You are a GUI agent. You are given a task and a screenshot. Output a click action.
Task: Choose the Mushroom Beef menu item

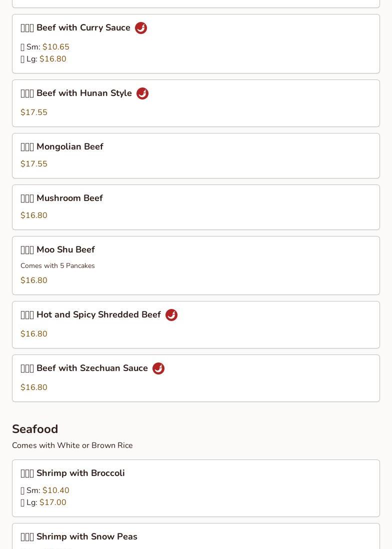point(196,207)
